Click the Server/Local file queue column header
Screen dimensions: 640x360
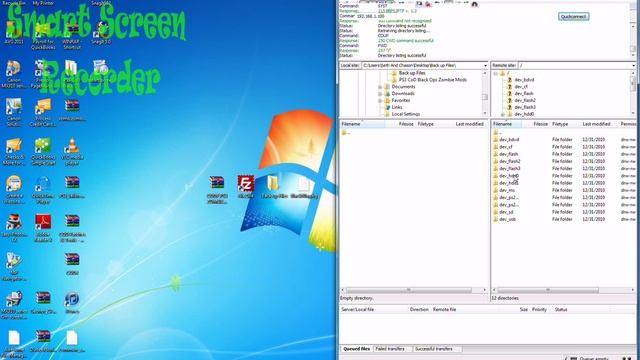pyautogui.click(x=358, y=310)
